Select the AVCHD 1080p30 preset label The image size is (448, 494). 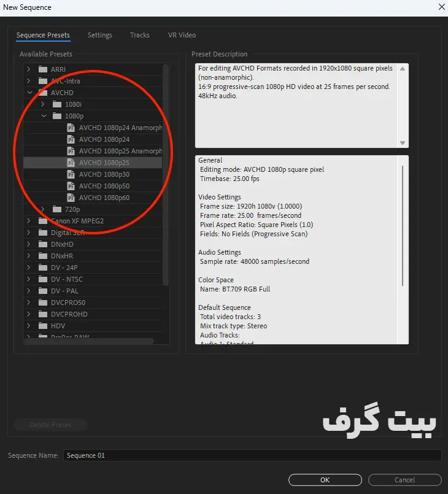[x=104, y=174]
